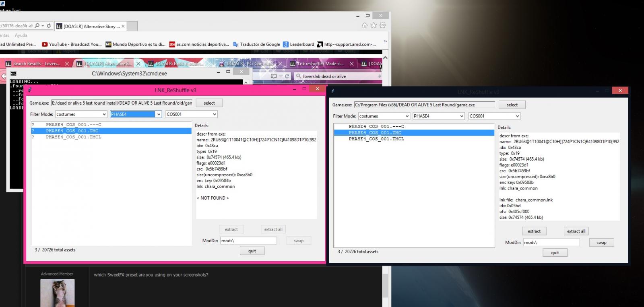The image size is (644, 307).
Task: Click 'quit' button in the pink window
Action: [252, 251]
